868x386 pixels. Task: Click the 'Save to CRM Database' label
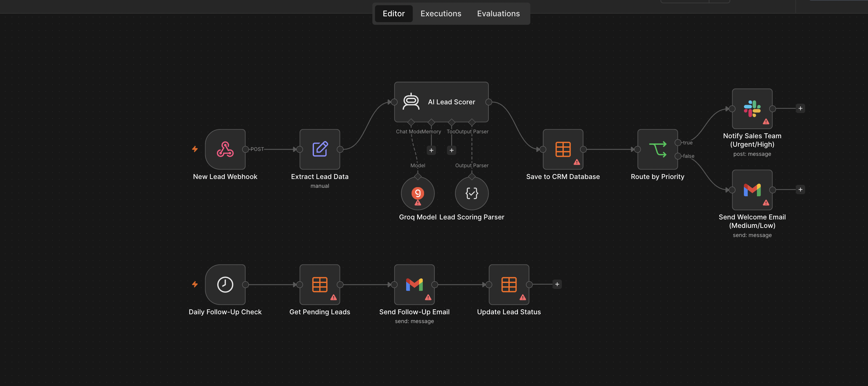tap(563, 176)
